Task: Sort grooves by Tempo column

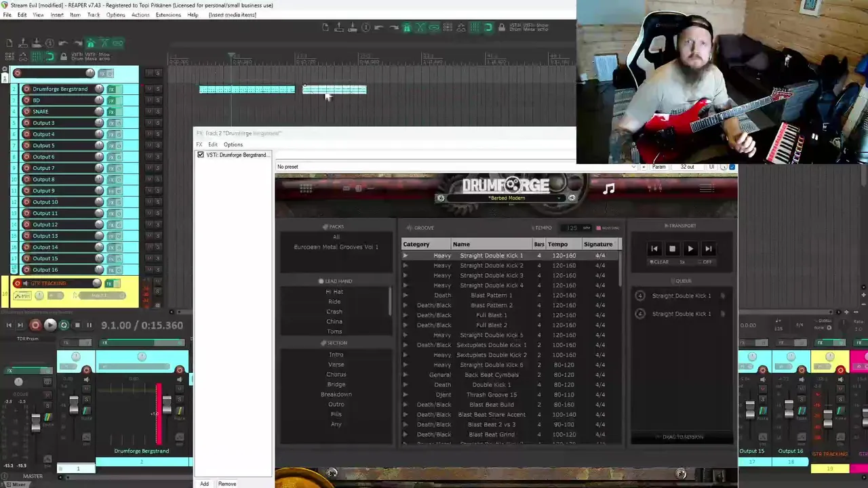Action: click(x=563, y=244)
